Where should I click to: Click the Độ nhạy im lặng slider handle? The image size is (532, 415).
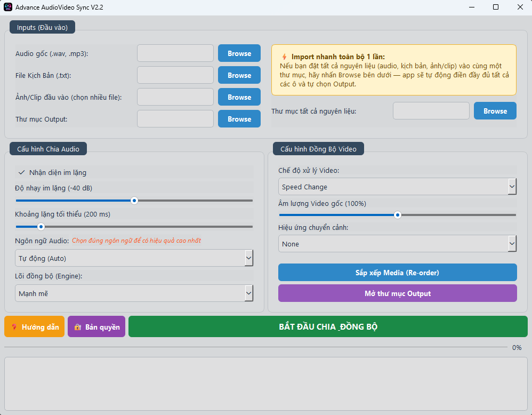pyautogui.click(x=134, y=201)
